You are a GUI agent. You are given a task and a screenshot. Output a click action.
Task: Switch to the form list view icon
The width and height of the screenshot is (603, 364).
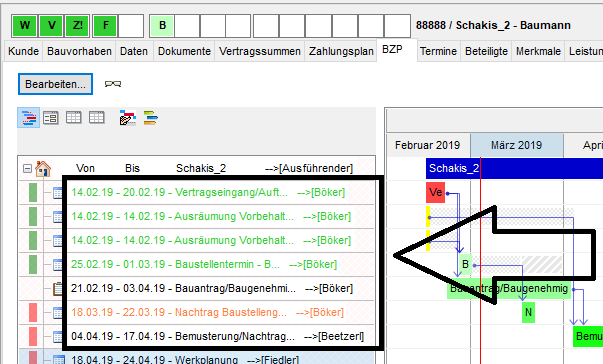[51, 118]
